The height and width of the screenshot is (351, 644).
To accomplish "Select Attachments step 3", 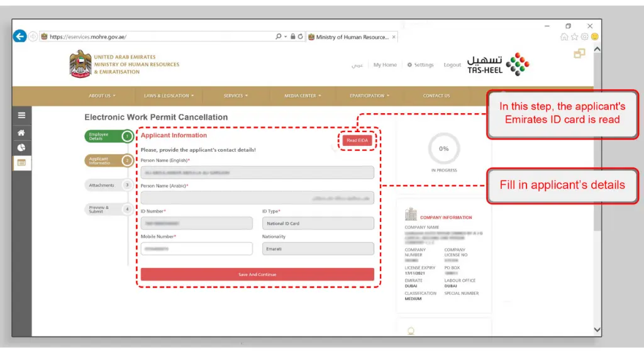I will point(108,186).
